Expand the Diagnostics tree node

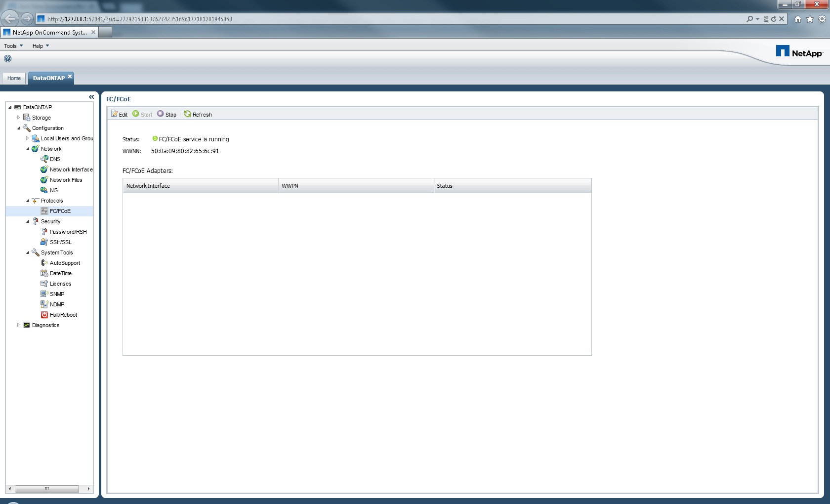point(19,325)
